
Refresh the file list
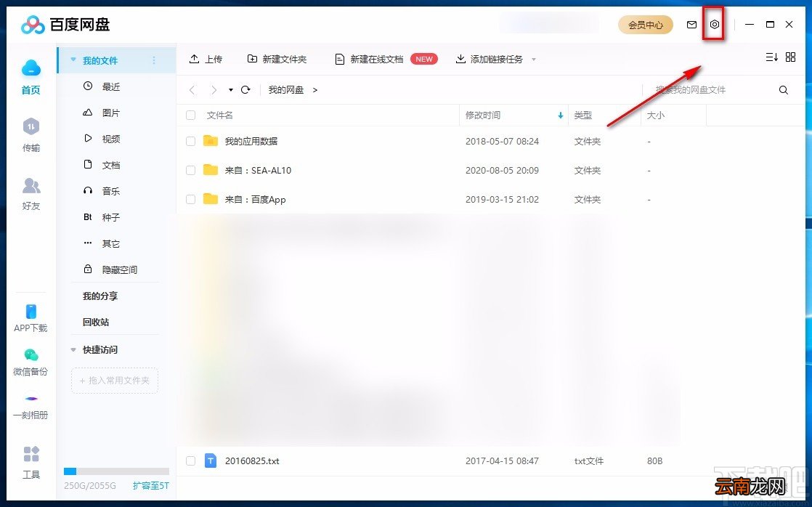click(245, 89)
